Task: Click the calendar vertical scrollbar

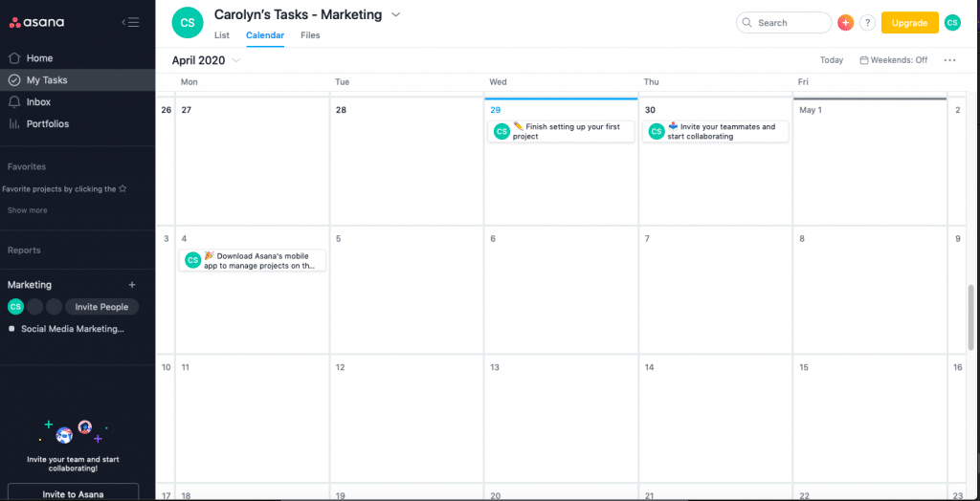Action: pyautogui.click(x=973, y=316)
